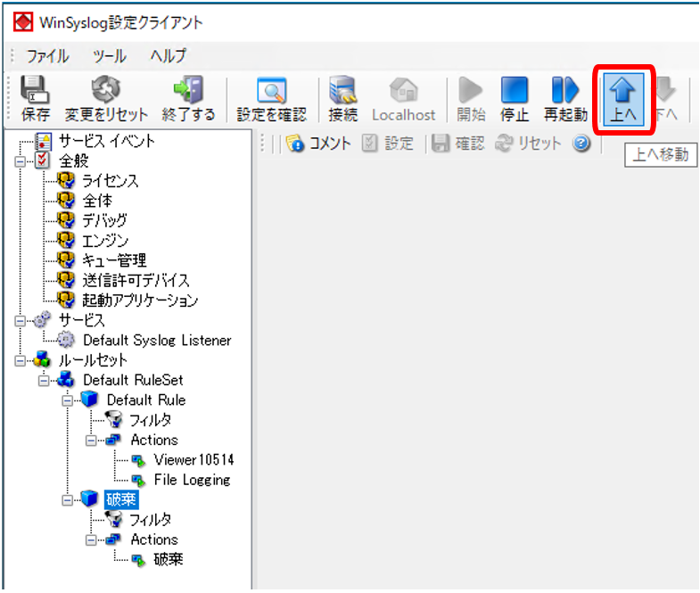The height and width of the screenshot is (593, 700).
Task: Select 送信許可デバイス tree item
Action: point(136,280)
